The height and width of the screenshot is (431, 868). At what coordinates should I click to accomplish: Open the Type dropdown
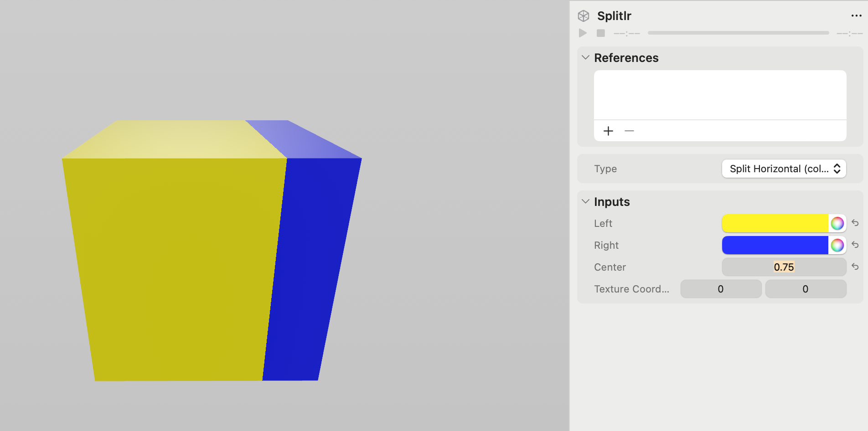783,169
